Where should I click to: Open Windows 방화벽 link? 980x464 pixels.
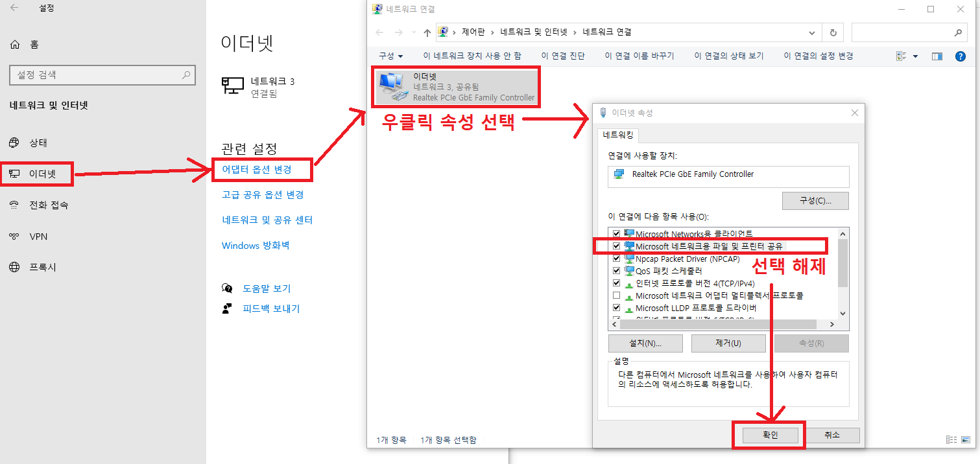pos(256,246)
